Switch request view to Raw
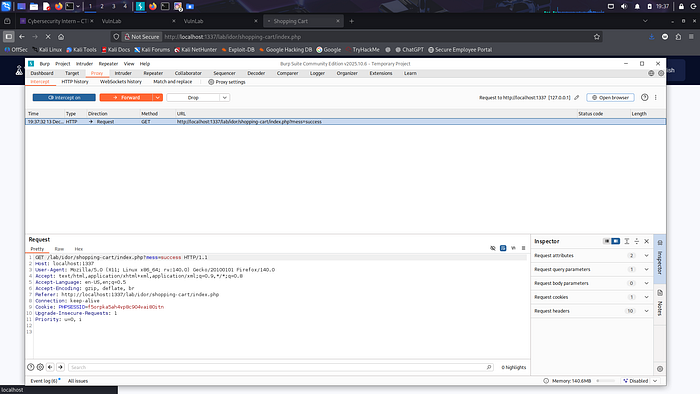 click(x=59, y=249)
